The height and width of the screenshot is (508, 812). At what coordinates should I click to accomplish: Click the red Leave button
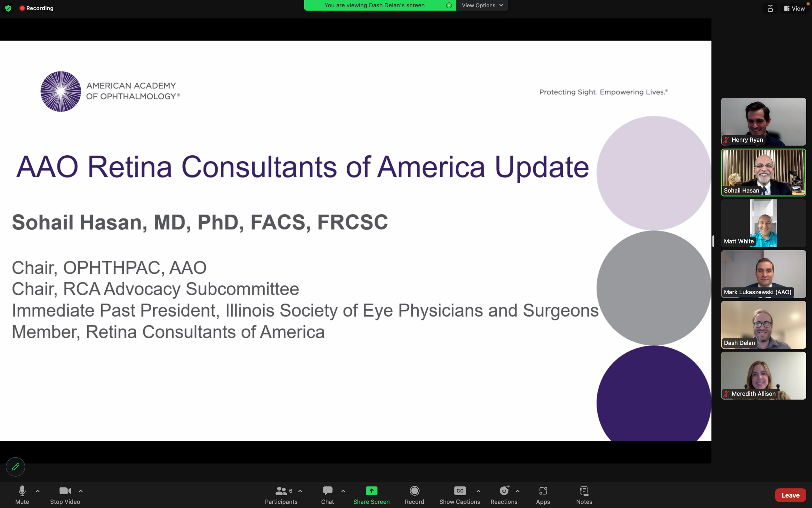pyautogui.click(x=790, y=495)
